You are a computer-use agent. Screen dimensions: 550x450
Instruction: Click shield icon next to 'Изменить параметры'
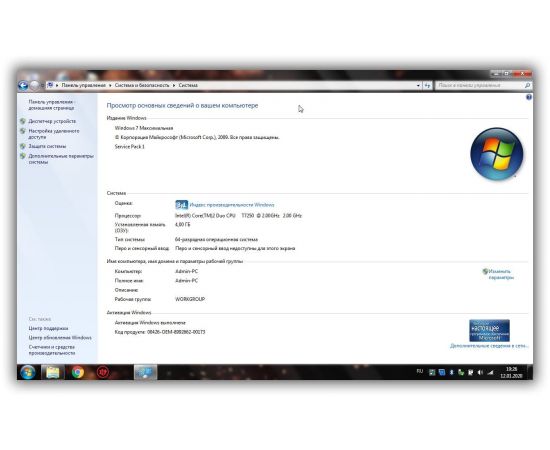485,271
